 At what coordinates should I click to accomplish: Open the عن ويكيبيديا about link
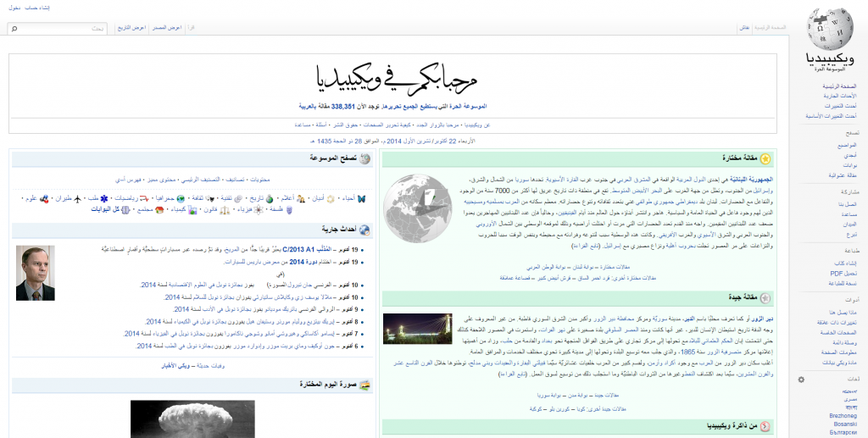click(477, 125)
